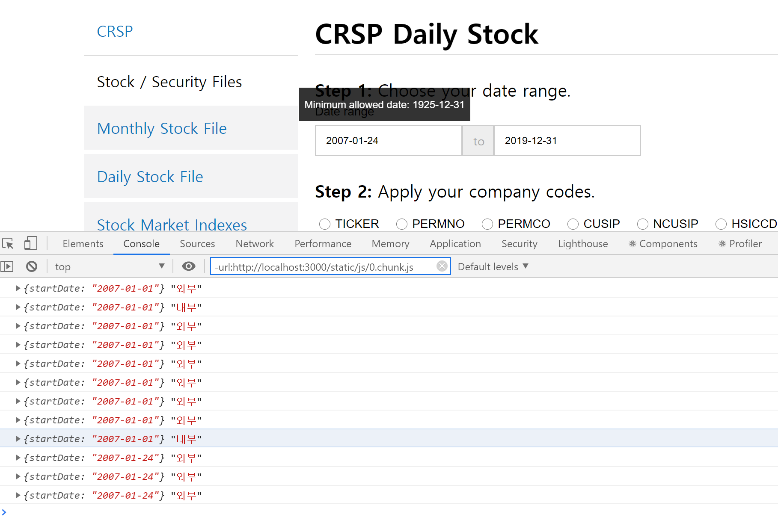Select the NCUSIP radio button
The height and width of the screenshot is (532, 778).
pyautogui.click(x=643, y=224)
